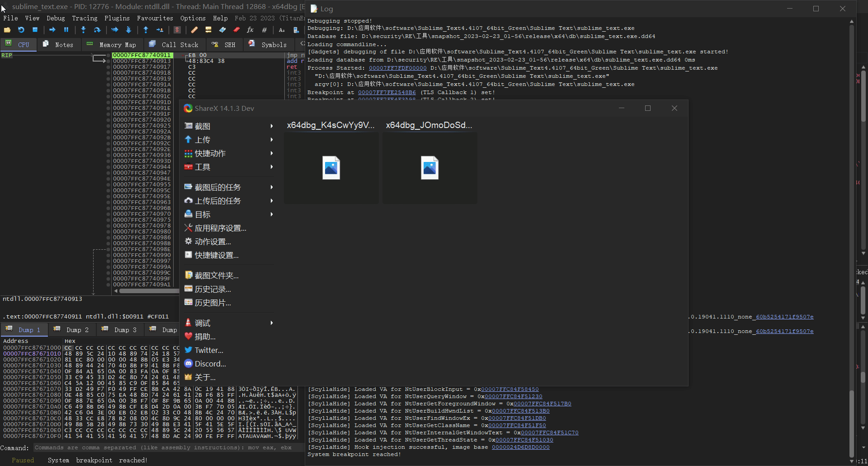The width and height of the screenshot is (868, 466).
Task: Follow TLS Callback 1 breakpoint address link
Action: coord(387,92)
